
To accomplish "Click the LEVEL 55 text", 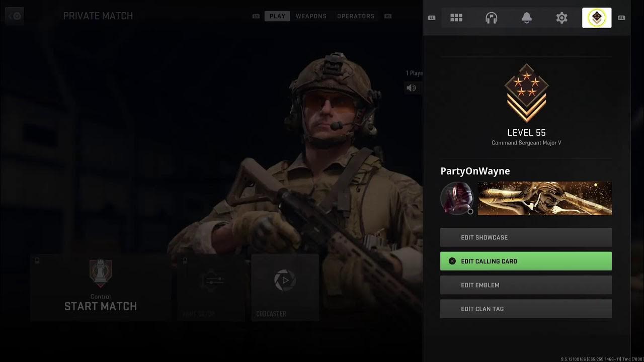I will pyautogui.click(x=526, y=133).
